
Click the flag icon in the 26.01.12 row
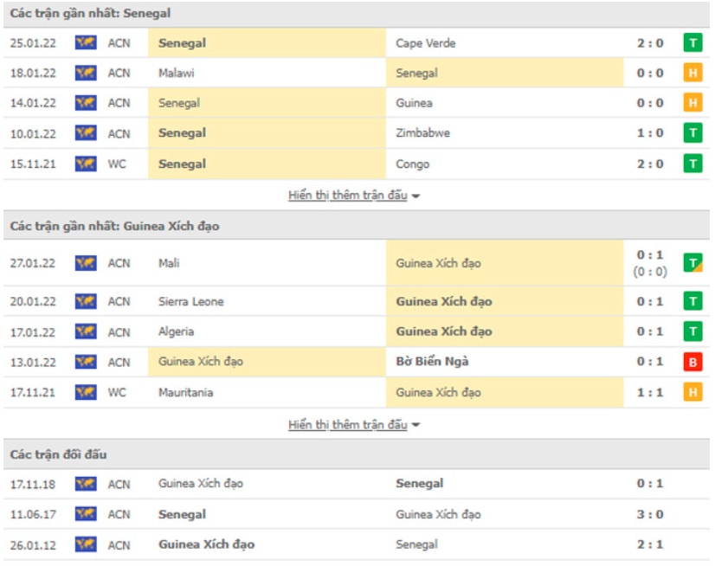click(x=86, y=544)
